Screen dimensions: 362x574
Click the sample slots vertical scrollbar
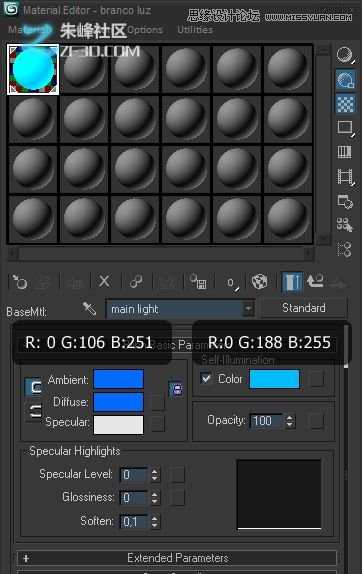(323, 145)
